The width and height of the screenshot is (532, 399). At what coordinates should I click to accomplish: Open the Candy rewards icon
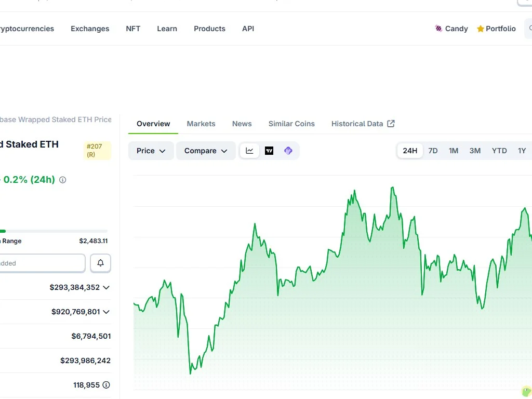pos(438,29)
